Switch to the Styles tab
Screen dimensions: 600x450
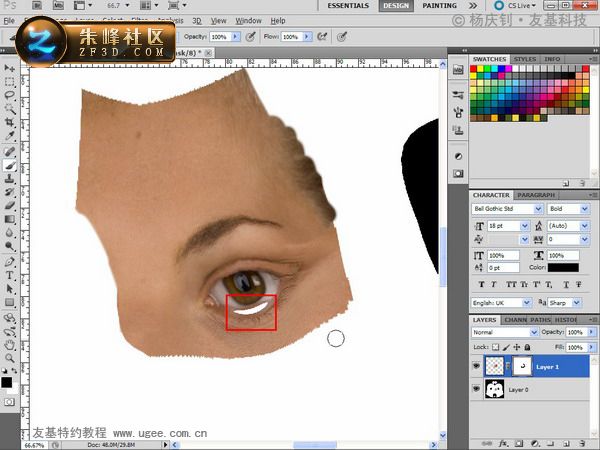pos(525,59)
